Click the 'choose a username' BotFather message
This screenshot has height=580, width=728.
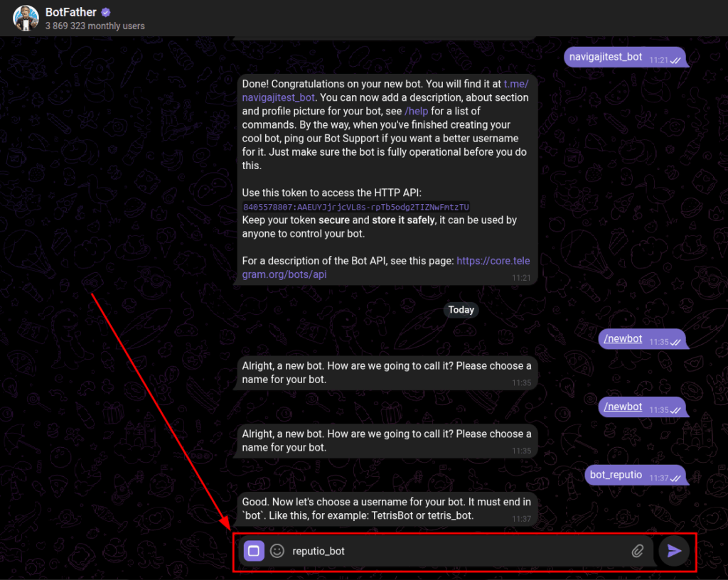point(385,508)
